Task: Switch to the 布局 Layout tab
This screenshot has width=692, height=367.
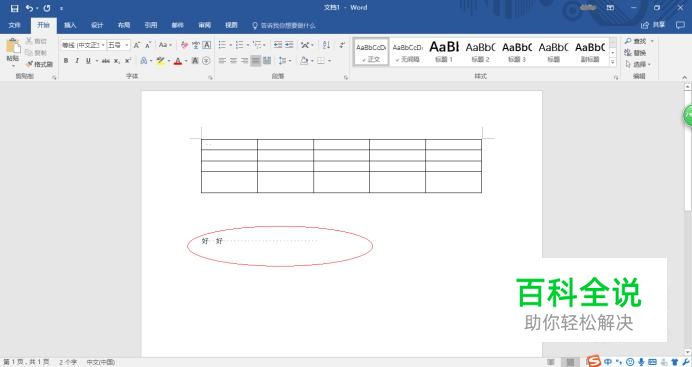Action: tap(124, 25)
